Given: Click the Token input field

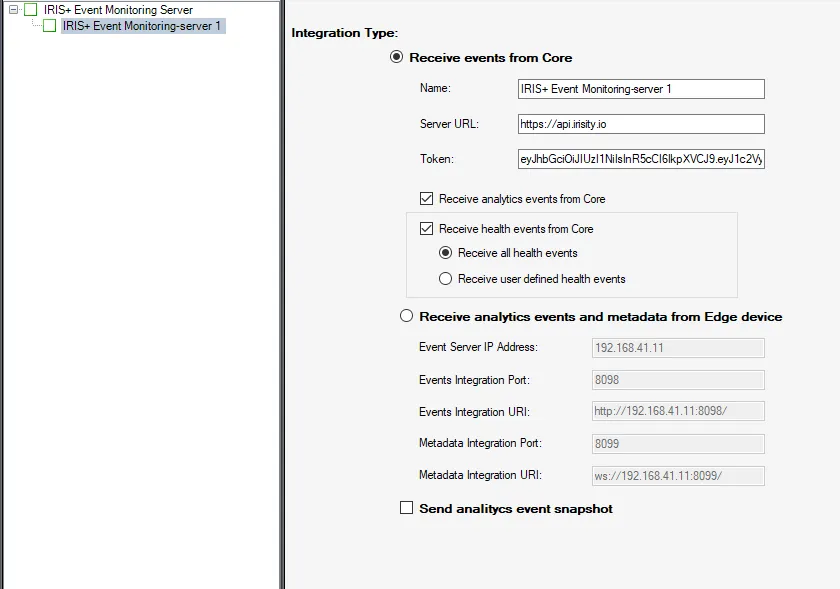Looking at the screenshot, I should 641,159.
